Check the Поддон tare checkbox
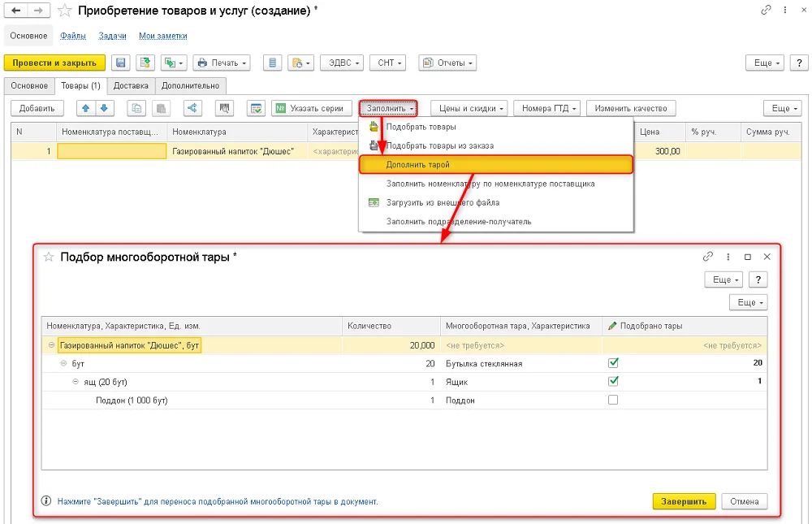Viewport: 812px width, 524px height. point(613,401)
